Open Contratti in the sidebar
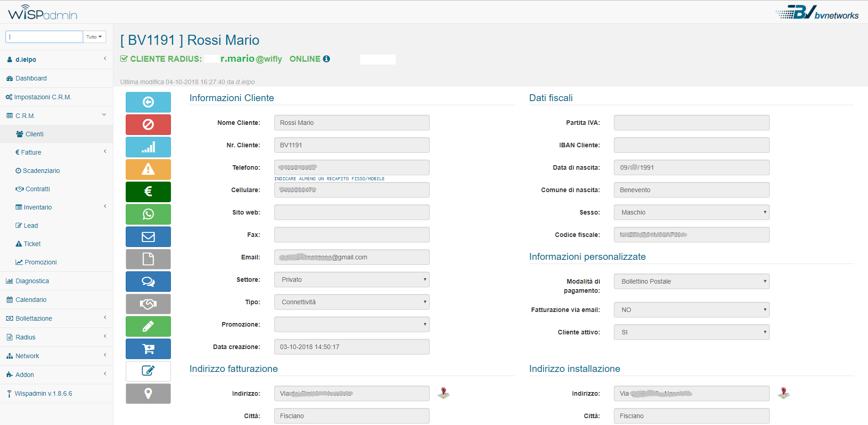The image size is (868, 425). click(56, 189)
